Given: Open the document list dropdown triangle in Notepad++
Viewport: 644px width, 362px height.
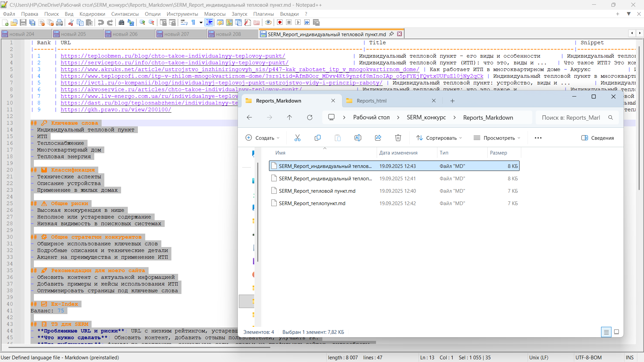Looking at the screenshot, I should point(629,14).
